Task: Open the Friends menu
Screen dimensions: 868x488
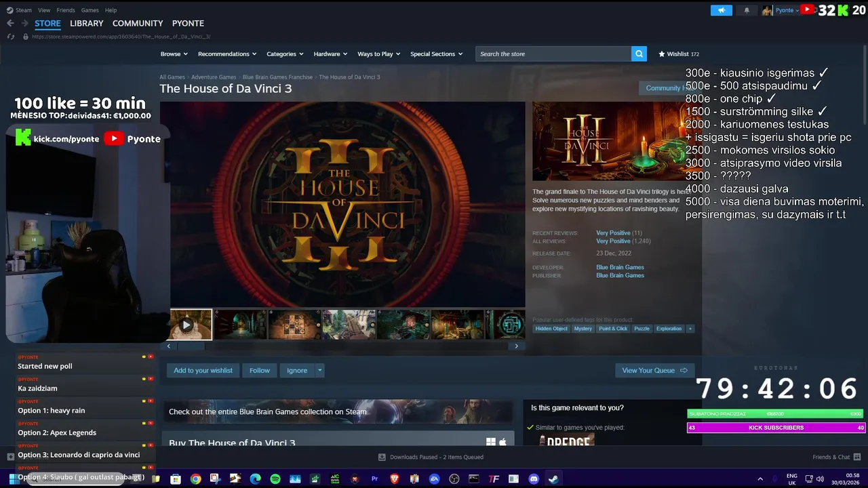Action: (66, 10)
